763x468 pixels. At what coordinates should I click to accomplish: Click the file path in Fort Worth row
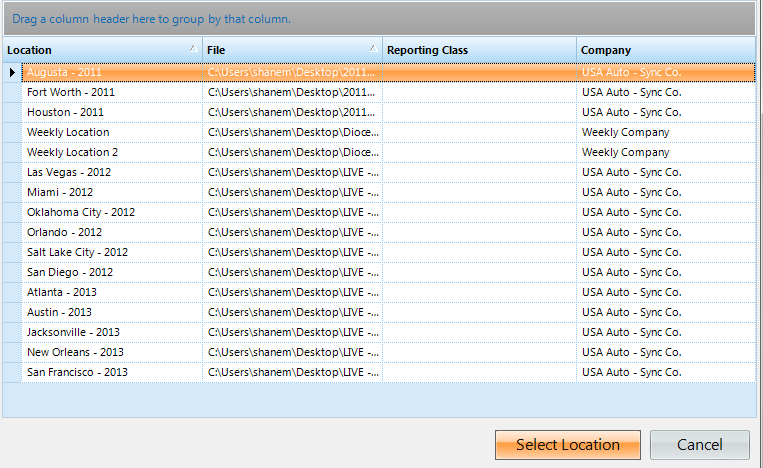pos(291,92)
